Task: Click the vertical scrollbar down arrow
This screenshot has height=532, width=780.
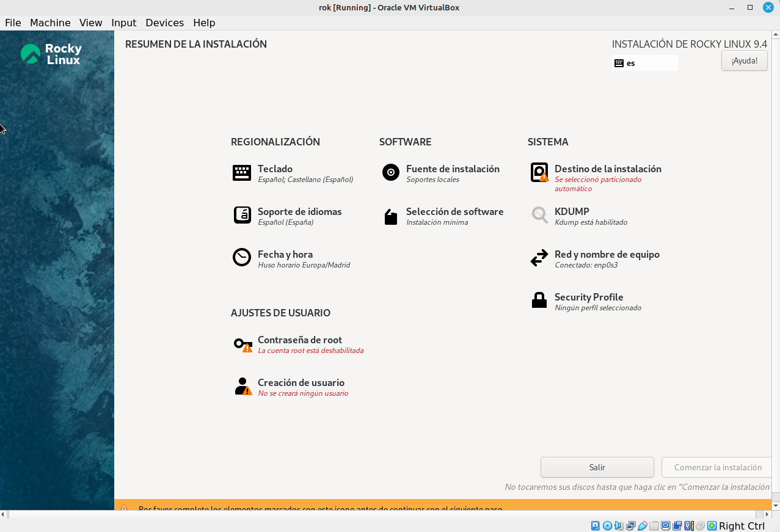Action: pyautogui.click(x=776, y=505)
